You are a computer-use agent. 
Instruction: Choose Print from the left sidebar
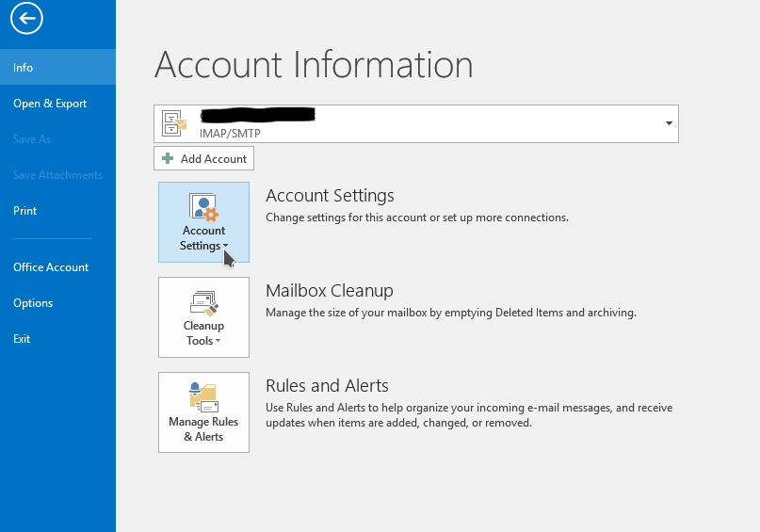pos(25,211)
